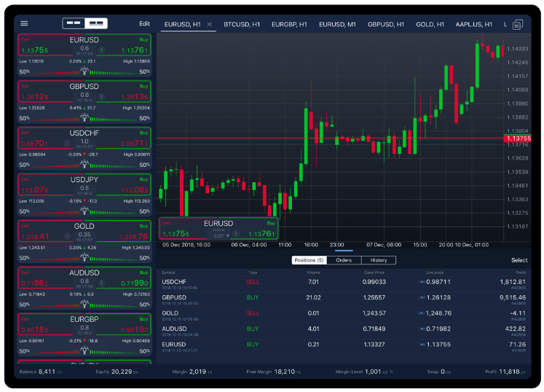The image size is (544, 392).
Task: Tap the USDJPY card sentiment icon
Action: point(84,211)
